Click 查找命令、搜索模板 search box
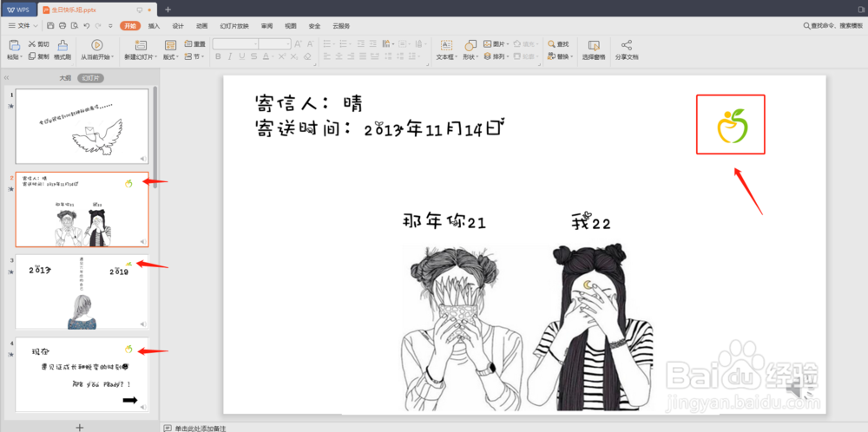The image size is (868, 432). coord(832,26)
